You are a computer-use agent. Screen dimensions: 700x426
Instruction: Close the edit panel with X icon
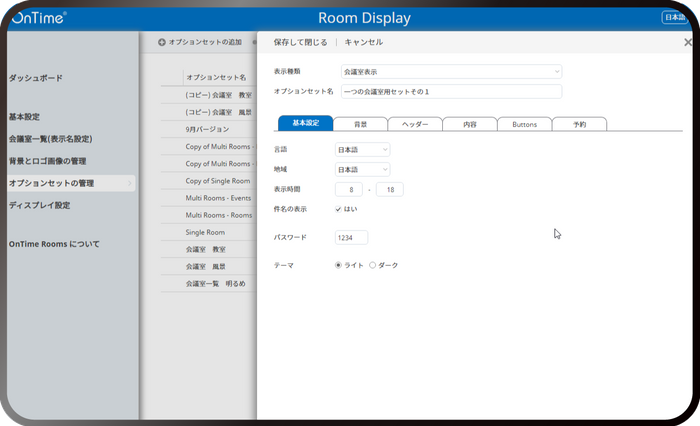688,42
